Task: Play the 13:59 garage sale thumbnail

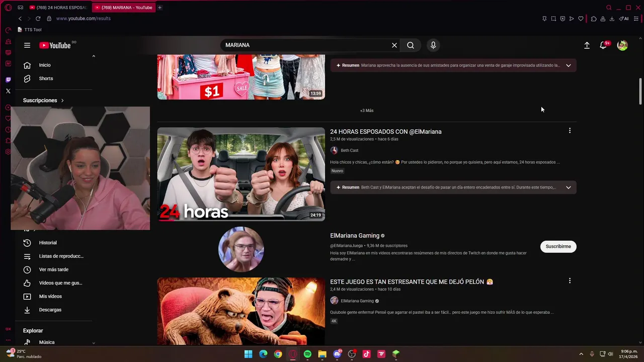Action: [x=241, y=77]
